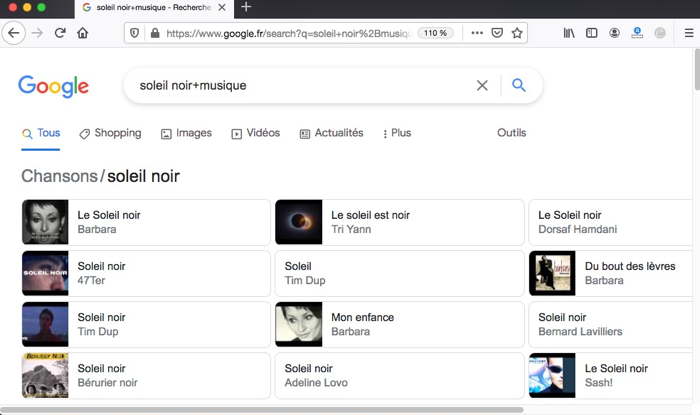Screen dimensions: 700x415
Task: Toggle the sidebar icon in toolbar
Action: click(x=592, y=33)
